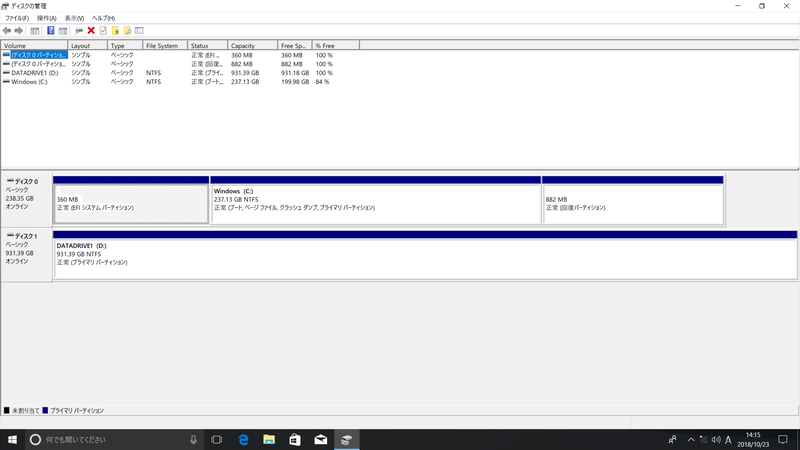Sort by the Layout column header
The height and width of the screenshot is (450, 800).
coord(88,45)
